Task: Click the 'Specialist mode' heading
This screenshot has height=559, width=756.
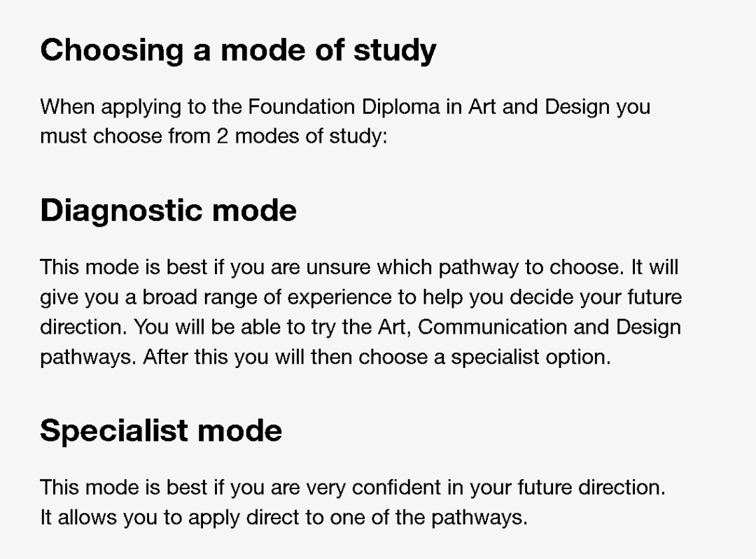Action: (x=161, y=430)
